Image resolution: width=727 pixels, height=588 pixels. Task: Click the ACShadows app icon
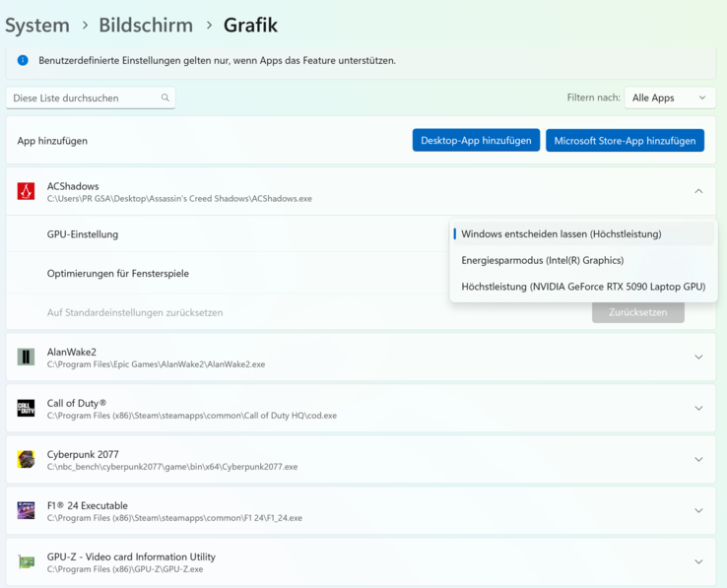26,191
